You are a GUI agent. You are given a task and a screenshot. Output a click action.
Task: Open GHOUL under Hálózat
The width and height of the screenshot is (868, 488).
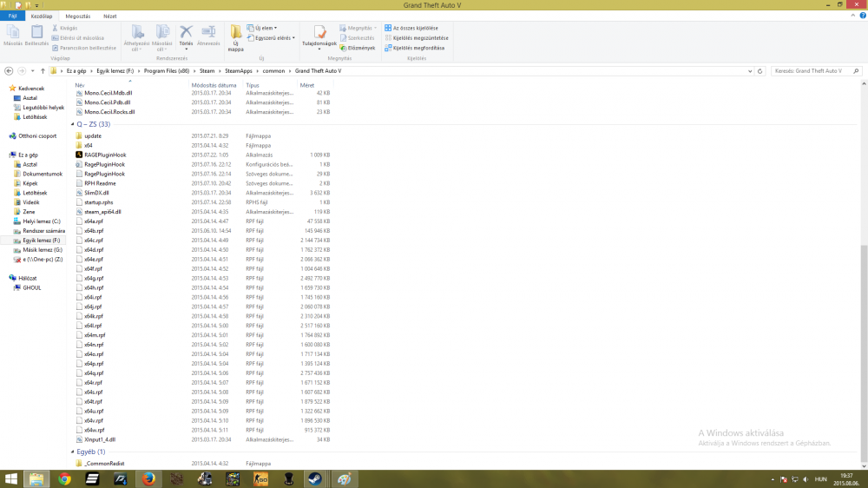pyautogui.click(x=31, y=287)
